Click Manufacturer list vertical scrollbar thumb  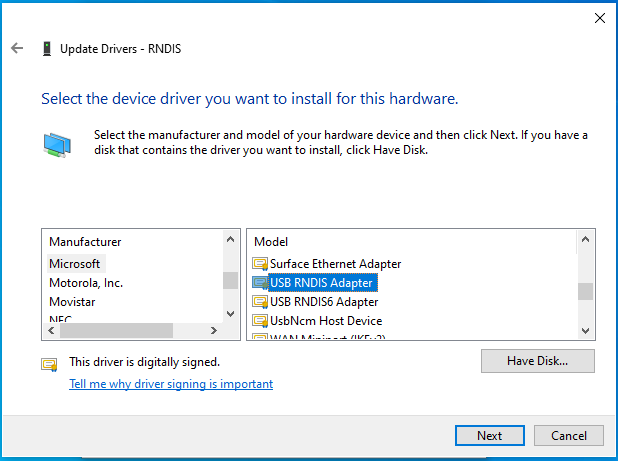(231, 281)
